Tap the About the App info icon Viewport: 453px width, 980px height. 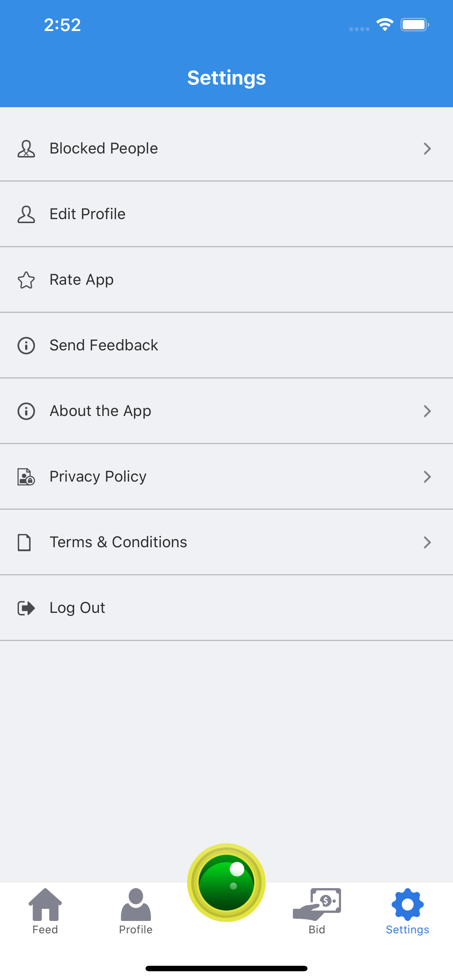pos(26,411)
